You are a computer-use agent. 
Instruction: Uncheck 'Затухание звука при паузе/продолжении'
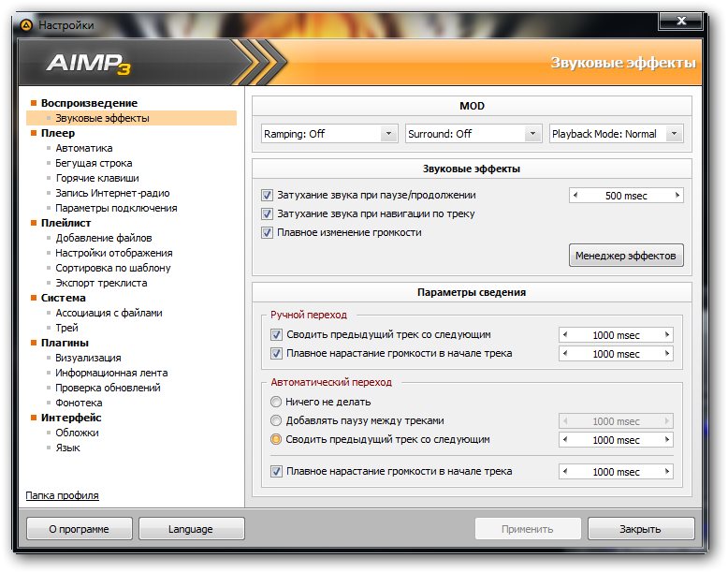(268, 196)
